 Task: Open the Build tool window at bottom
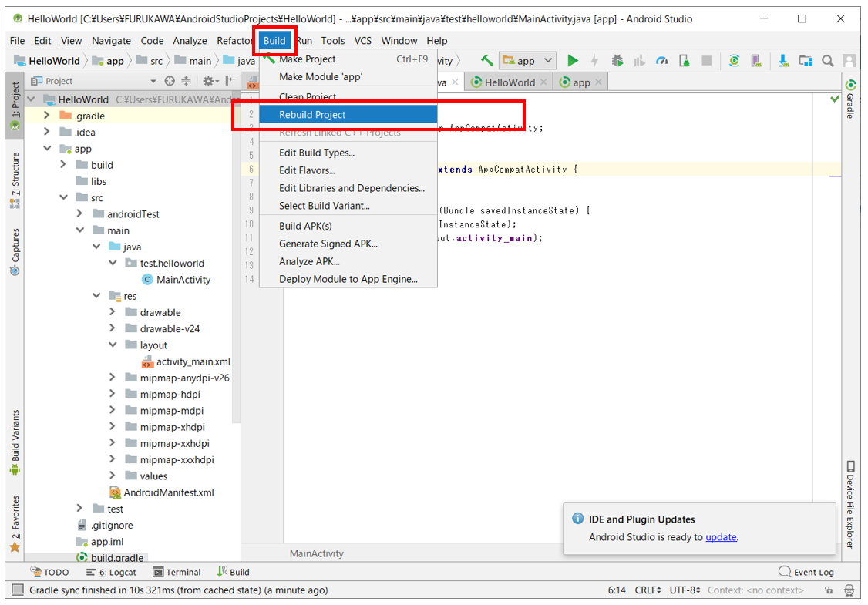(x=233, y=572)
